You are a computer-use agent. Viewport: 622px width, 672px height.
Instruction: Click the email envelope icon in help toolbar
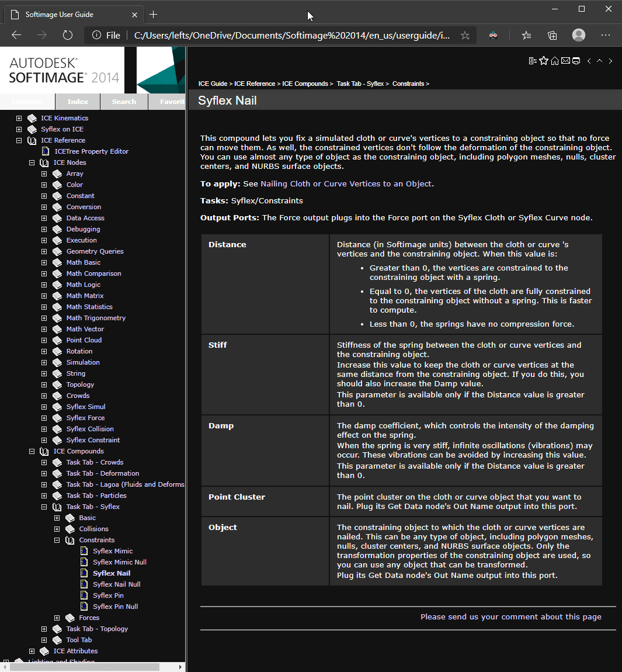click(x=565, y=61)
